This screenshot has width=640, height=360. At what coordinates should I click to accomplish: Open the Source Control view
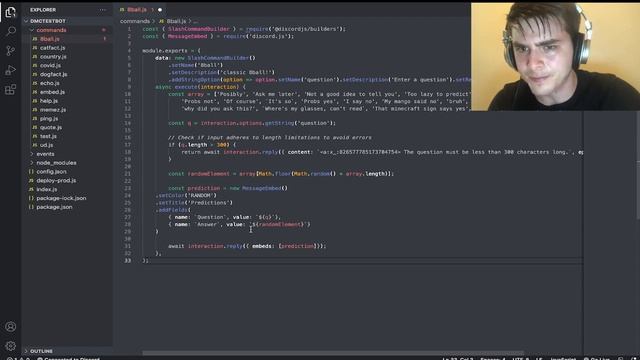point(11,51)
